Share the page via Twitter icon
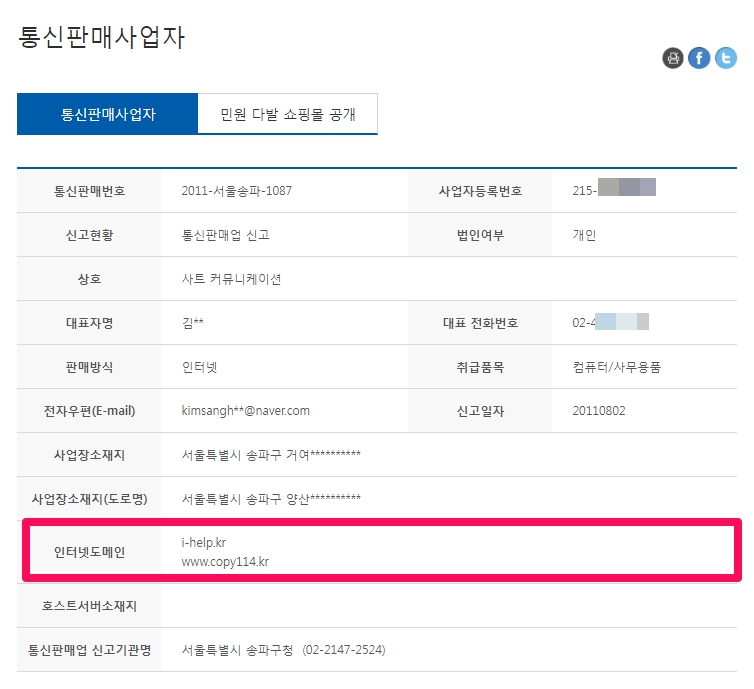The height and width of the screenshot is (689, 754). tap(725, 58)
